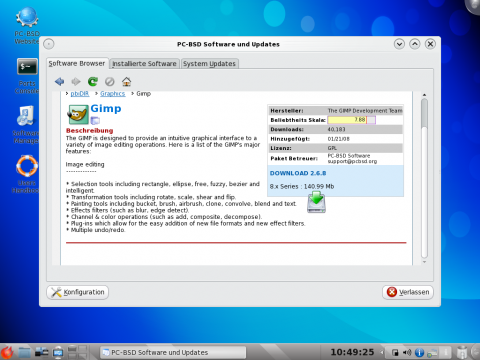Viewport: 480px width, 360px height.
Task: Click the vertical scrollbar handle of the browser pane
Action: click(x=424, y=113)
